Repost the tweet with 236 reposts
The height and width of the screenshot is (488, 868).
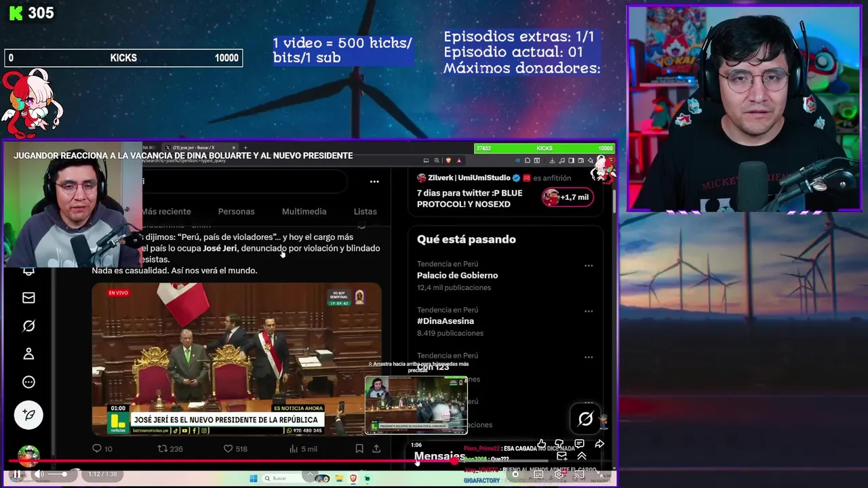[x=170, y=449]
